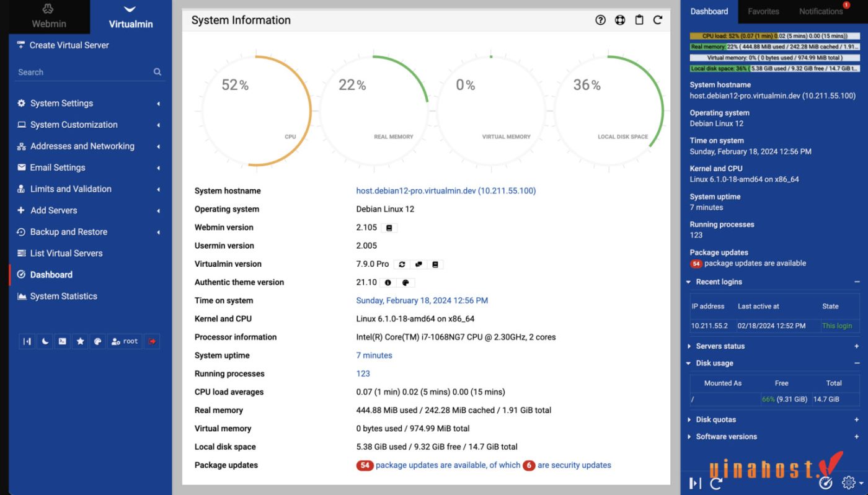Open the Webmin changelog book icon
Screen dimensions: 868x495
click(x=389, y=227)
